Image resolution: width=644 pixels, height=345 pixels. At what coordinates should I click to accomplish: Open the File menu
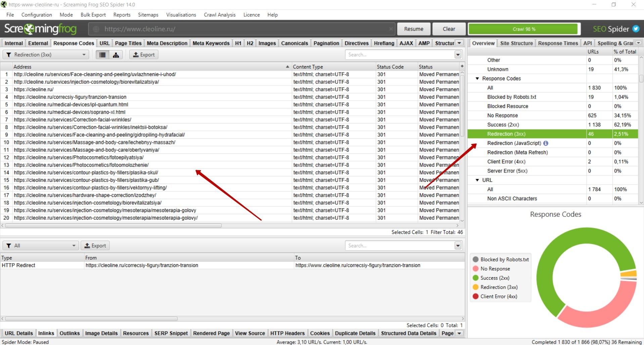[x=10, y=15]
